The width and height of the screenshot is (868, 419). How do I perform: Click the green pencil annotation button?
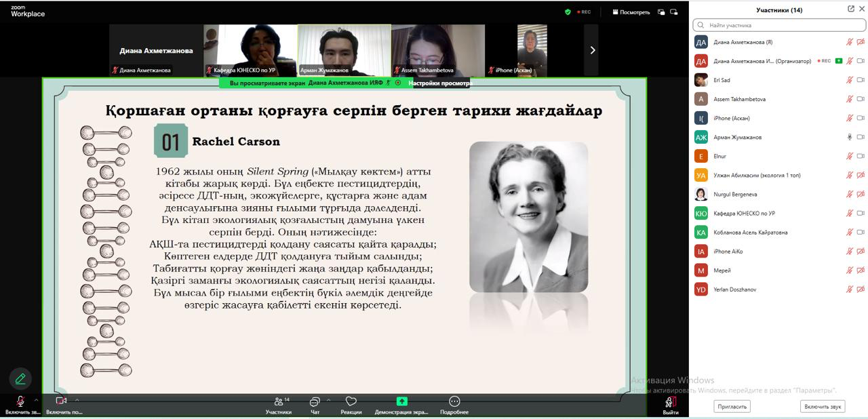20,378
